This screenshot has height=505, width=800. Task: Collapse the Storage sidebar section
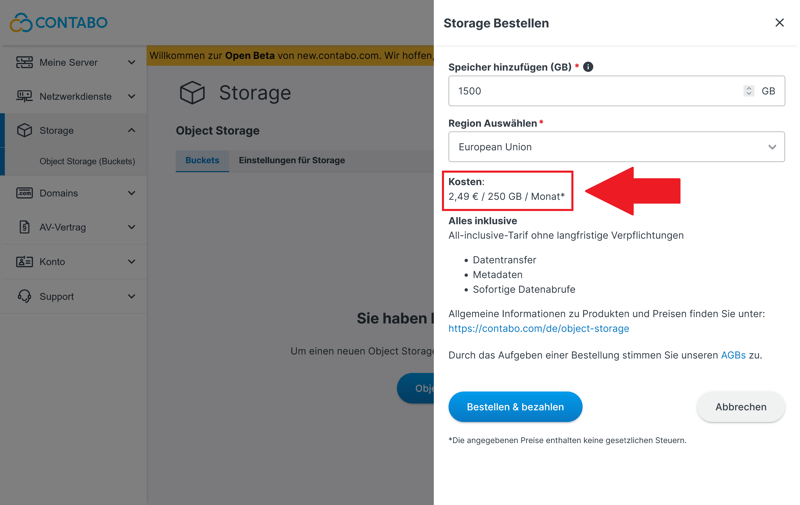[131, 130]
